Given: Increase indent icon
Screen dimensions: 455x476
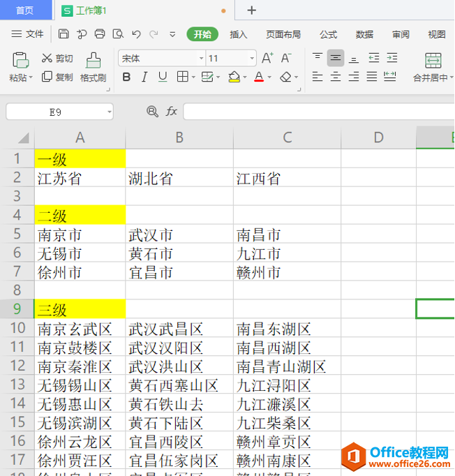Looking at the screenshot, I should click(392, 58).
